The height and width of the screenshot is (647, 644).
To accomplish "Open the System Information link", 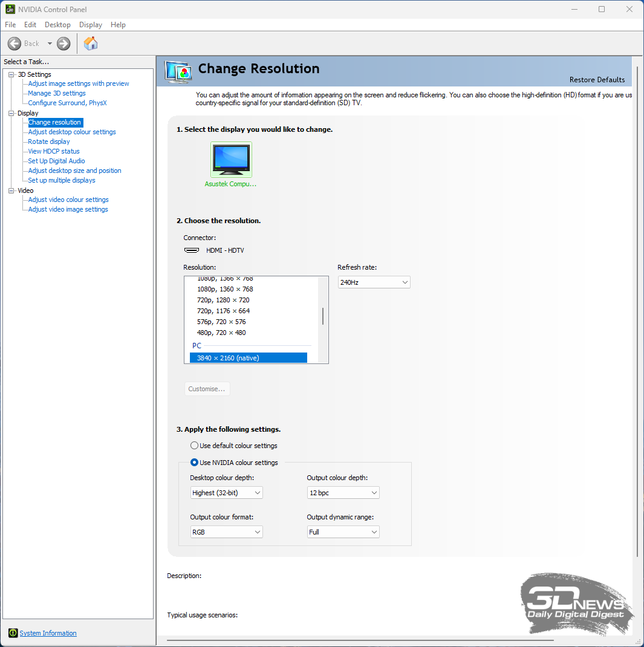I will [48, 633].
